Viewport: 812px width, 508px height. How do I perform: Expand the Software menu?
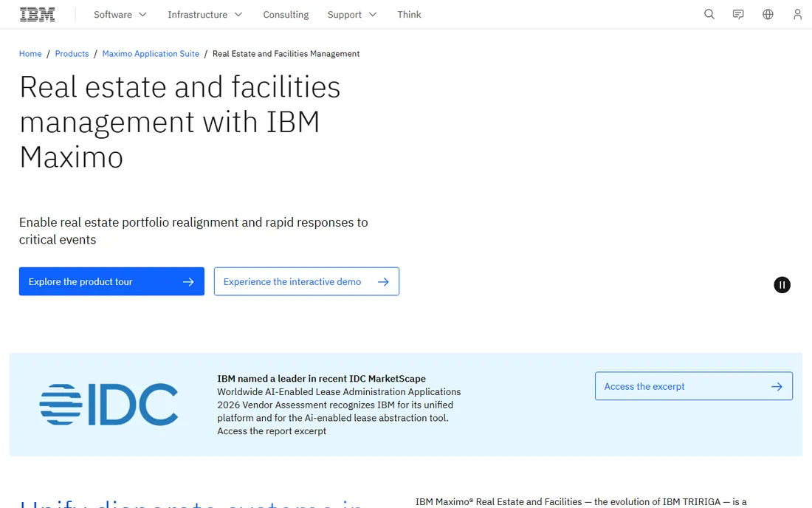(120, 15)
